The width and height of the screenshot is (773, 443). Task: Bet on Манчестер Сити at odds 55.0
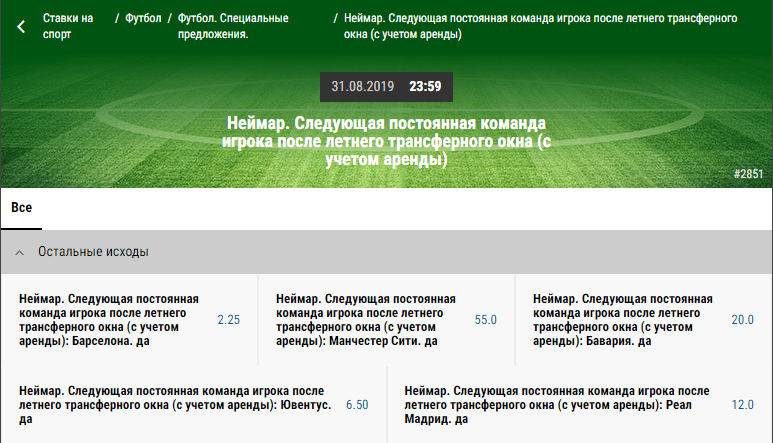(486, 320)
